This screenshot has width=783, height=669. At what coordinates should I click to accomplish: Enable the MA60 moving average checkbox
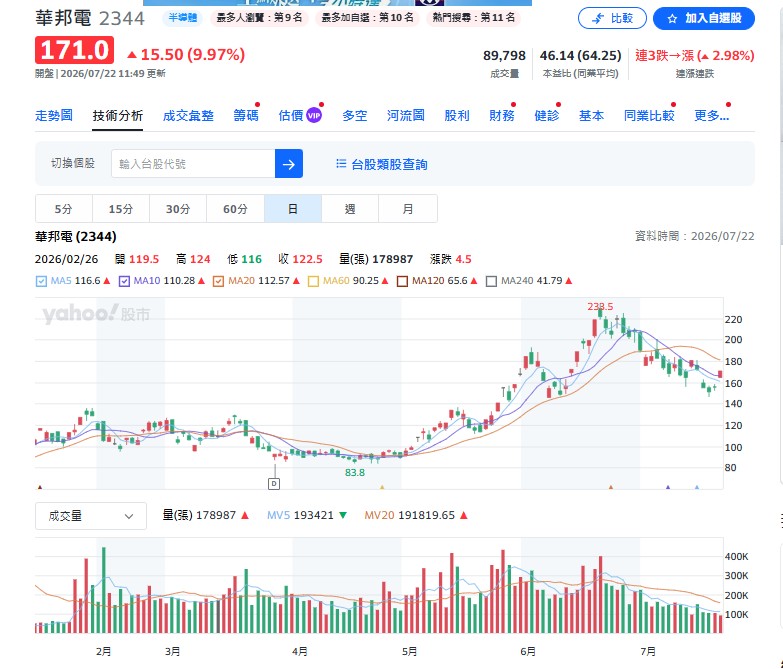(x=313, y=281)
